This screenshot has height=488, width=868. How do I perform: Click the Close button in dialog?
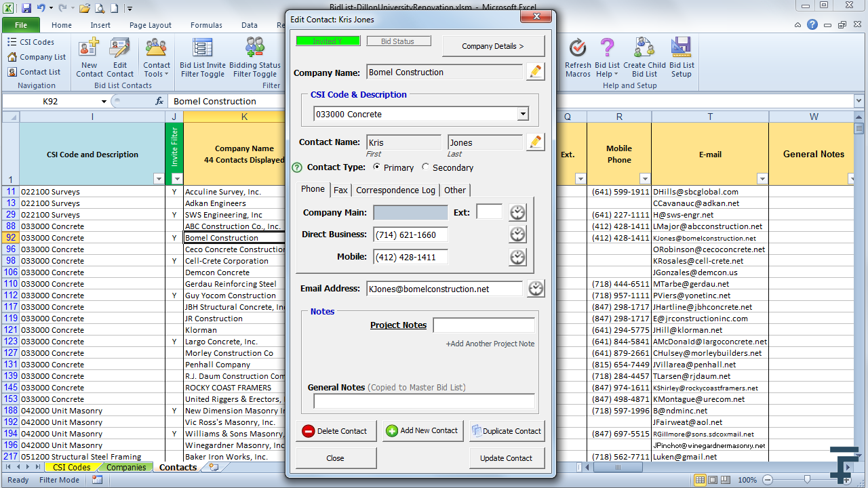(336, 458)
